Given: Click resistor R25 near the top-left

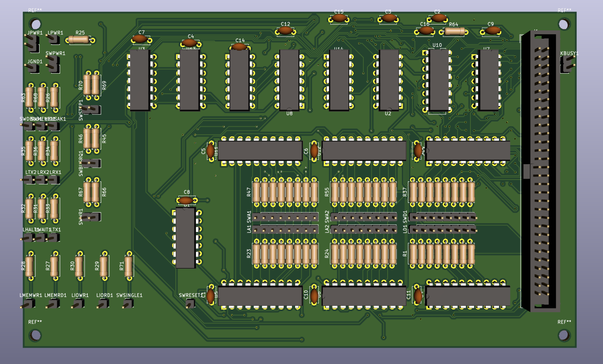Looking at the screenshot, I should 80,40.
